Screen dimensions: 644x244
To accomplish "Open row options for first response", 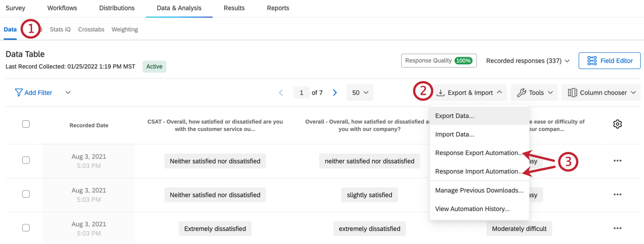I will 617,161.
